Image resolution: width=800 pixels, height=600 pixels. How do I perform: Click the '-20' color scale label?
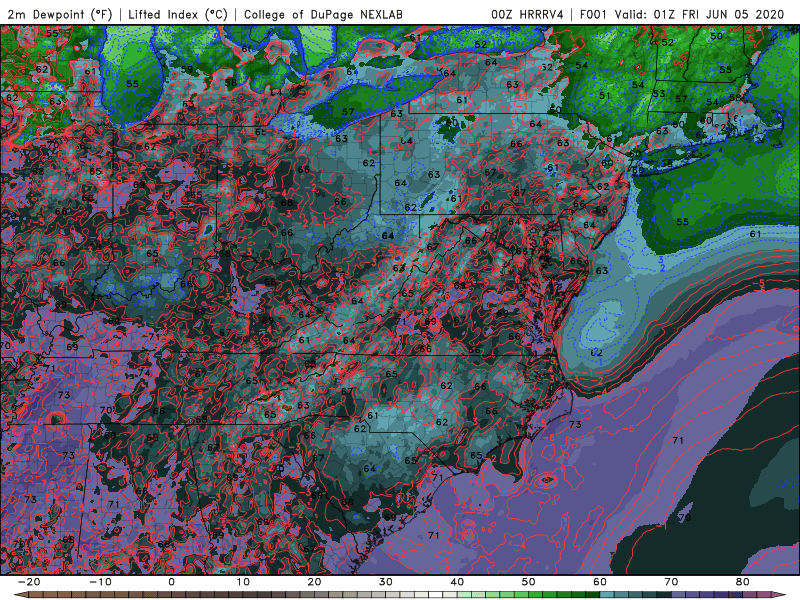pos(29,582)
